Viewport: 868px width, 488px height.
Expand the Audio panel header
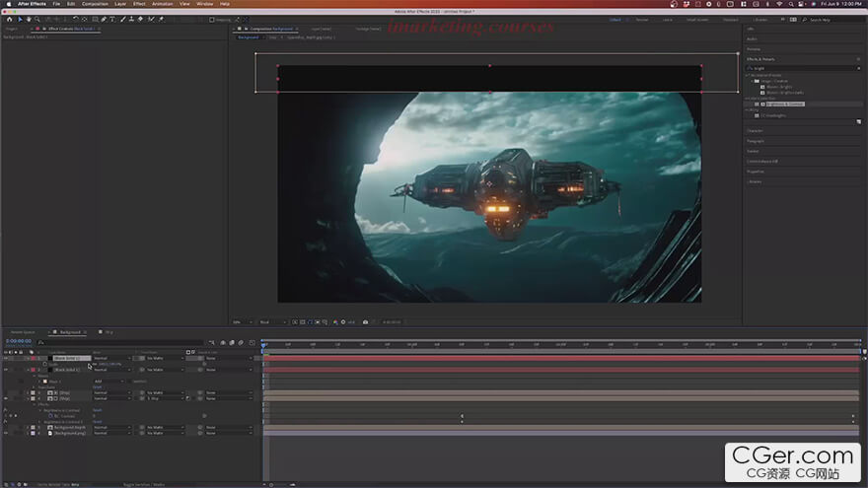[x=752, y=38]
